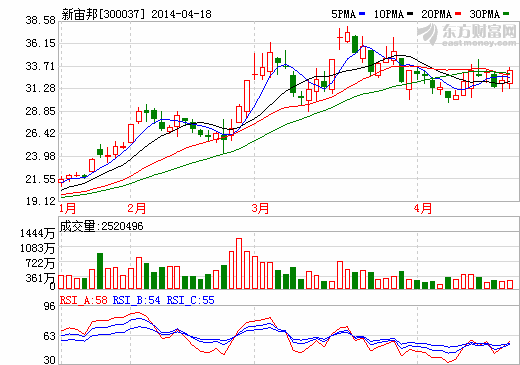This screenshot has width=520, height=365.
Task: Select the stock title 新宙邦[300037]
Action: [104, 14]
